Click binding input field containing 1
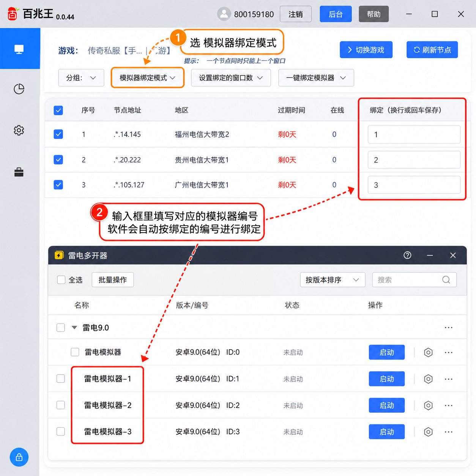 [x=414, y=134]
